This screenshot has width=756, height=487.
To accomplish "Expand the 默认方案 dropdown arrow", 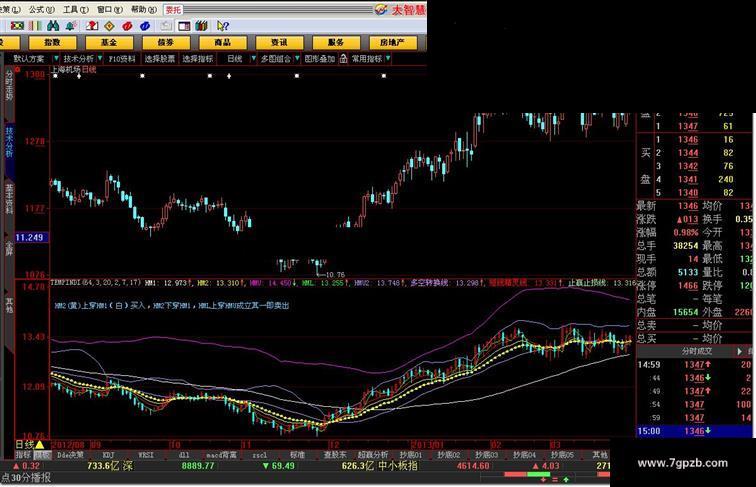I will click(x=56, y=58).
